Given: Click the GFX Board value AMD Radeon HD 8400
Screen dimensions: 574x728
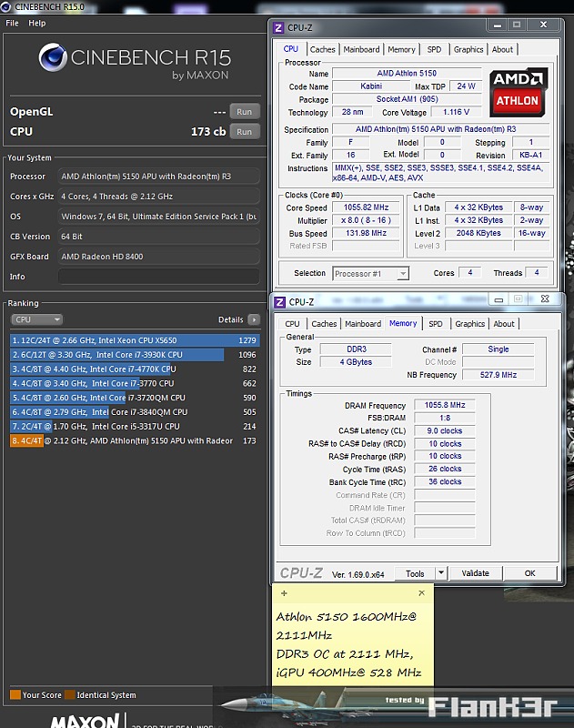Looking at the screenshot, I should [x=158, y=257].
